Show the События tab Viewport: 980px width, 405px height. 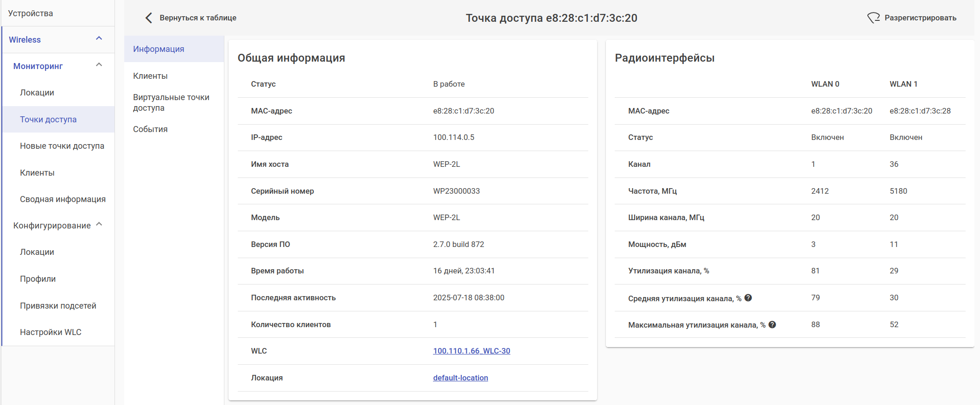pos(150,129)
